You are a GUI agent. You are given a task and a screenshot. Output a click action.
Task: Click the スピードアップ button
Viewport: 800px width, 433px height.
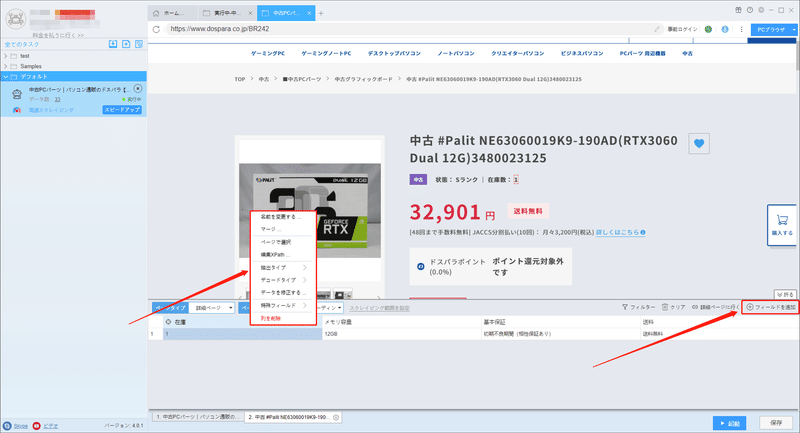[x=122, y=110]
